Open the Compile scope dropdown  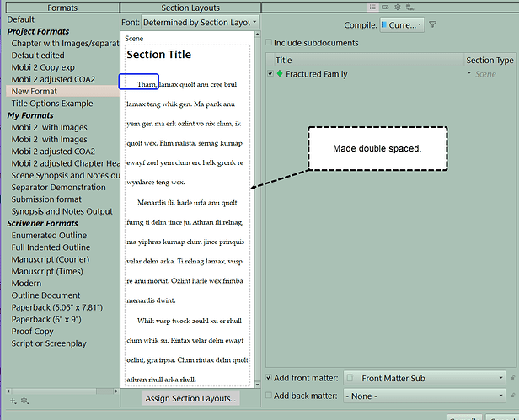point(402,24)
